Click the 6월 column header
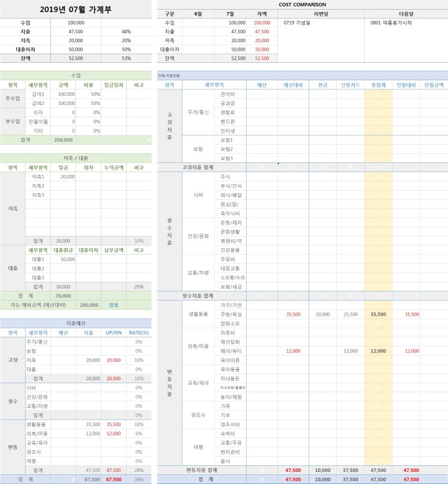Image resolution: width=448 pixels, height=484 pixels. point(198,14)
